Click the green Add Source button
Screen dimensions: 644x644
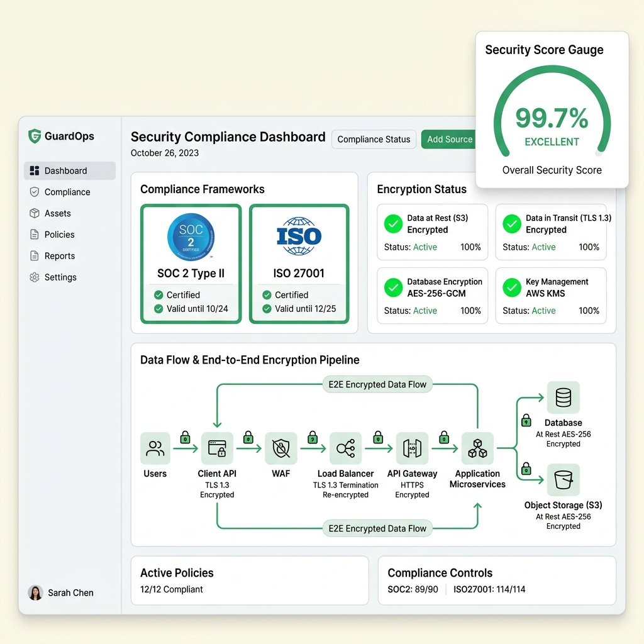[x=449, y=139]
